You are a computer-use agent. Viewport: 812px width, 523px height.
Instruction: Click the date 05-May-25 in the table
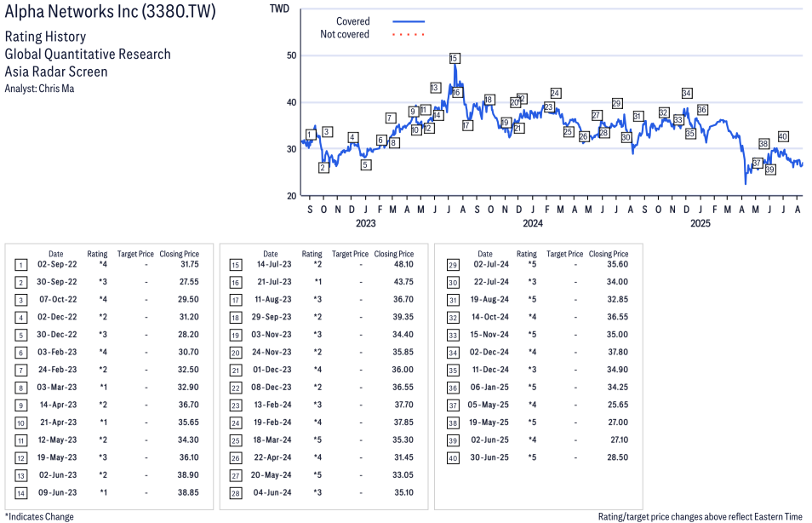(489, 405)
